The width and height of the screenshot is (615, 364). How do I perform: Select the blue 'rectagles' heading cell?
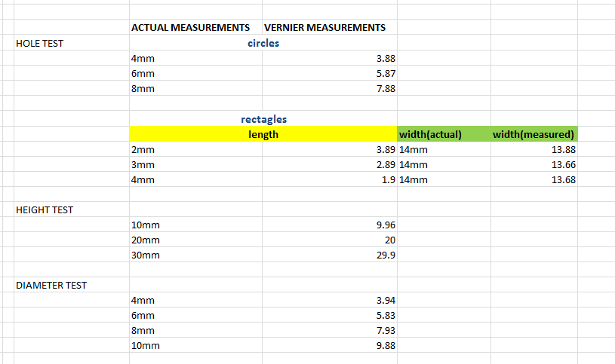click(263, 119)
